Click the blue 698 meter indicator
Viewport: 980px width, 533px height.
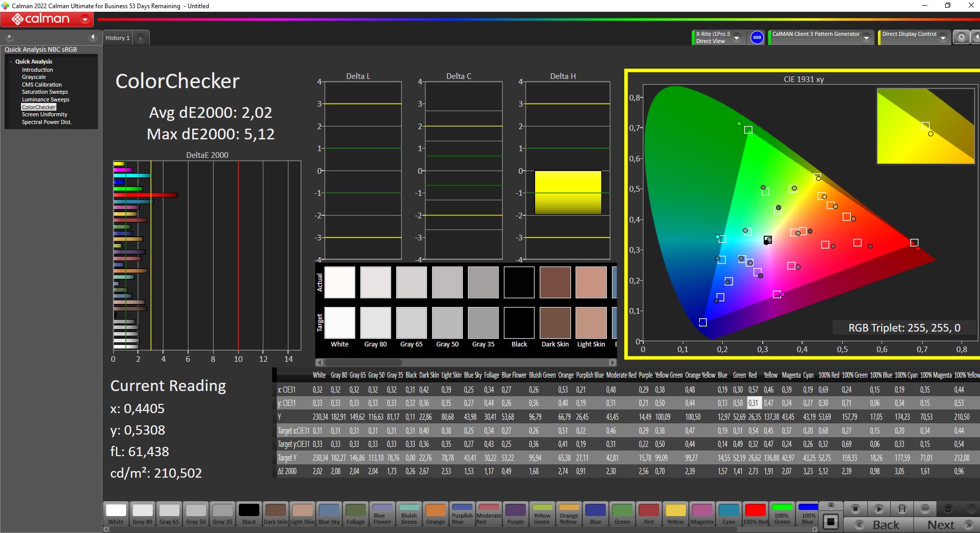click(757, 37)
